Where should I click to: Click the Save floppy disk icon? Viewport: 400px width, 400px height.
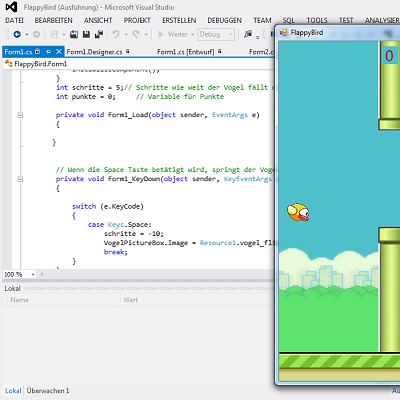click(x=86, y=34)
